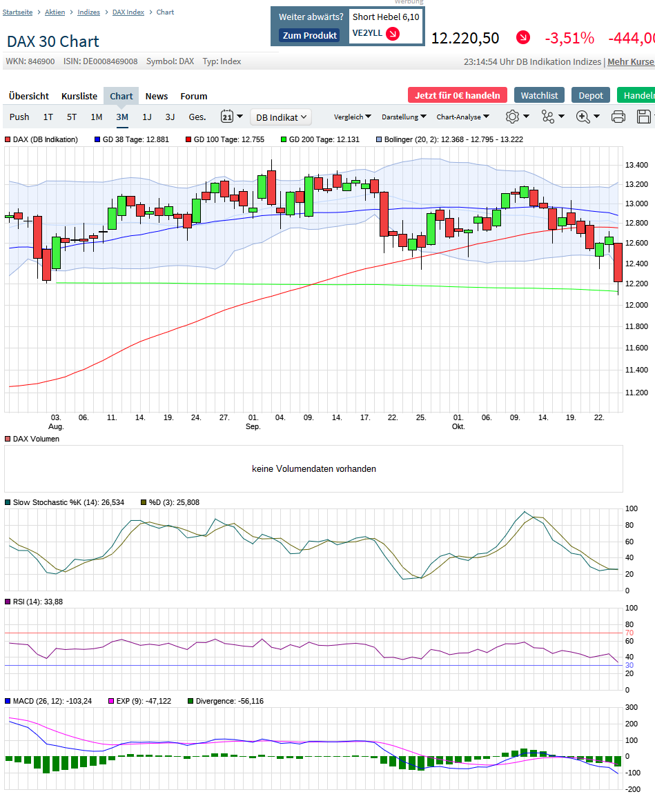
Task: Open the calendar date picker icon
Action: (227, 116)
